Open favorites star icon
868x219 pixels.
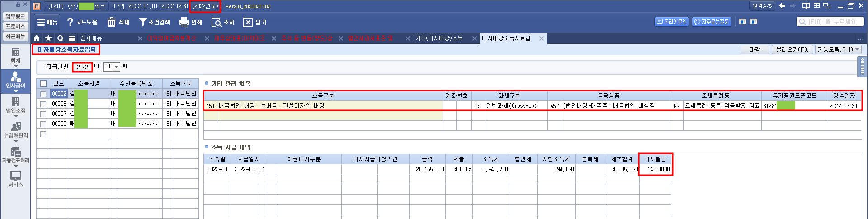[x=48, y=38]
